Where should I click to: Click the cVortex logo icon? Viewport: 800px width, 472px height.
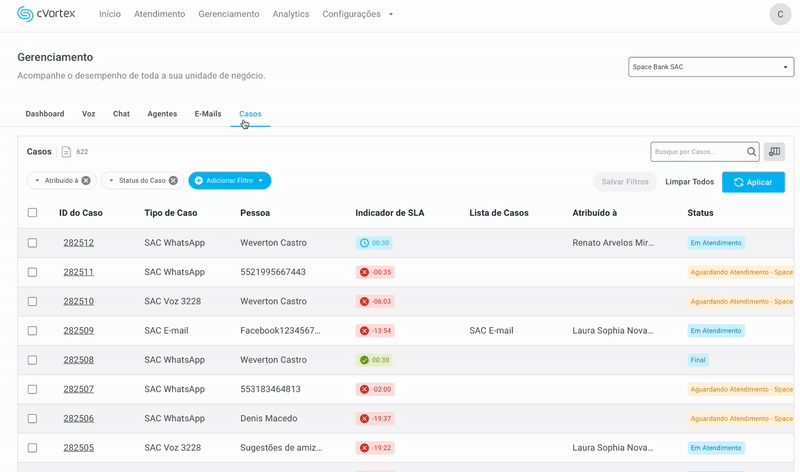(25, 14)
